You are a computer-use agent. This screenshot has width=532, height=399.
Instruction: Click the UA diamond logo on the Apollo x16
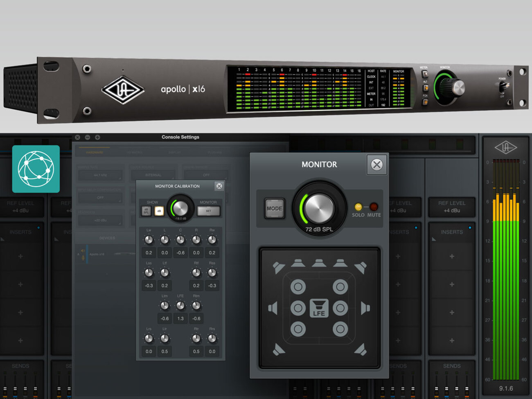click(123, 89)
